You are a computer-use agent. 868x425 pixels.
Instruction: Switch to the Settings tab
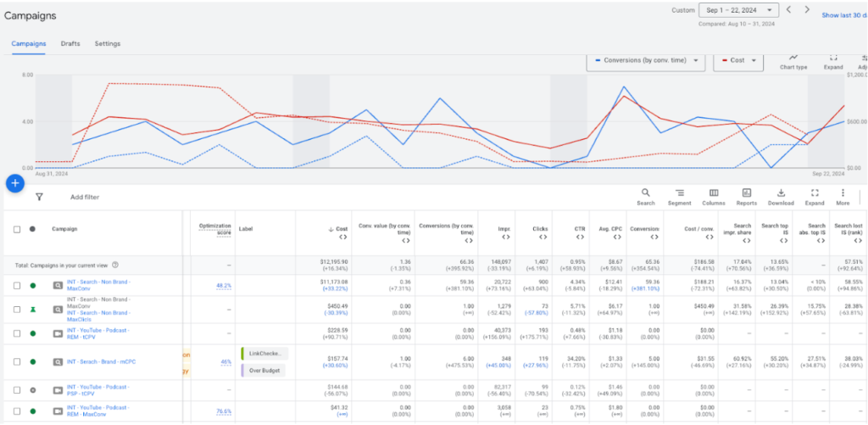[x=108, y=43]
